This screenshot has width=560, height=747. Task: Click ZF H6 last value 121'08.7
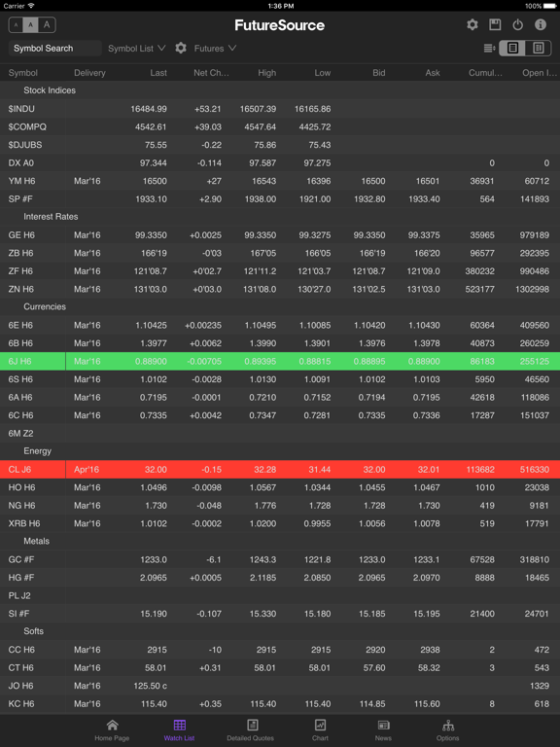(151, 271)
